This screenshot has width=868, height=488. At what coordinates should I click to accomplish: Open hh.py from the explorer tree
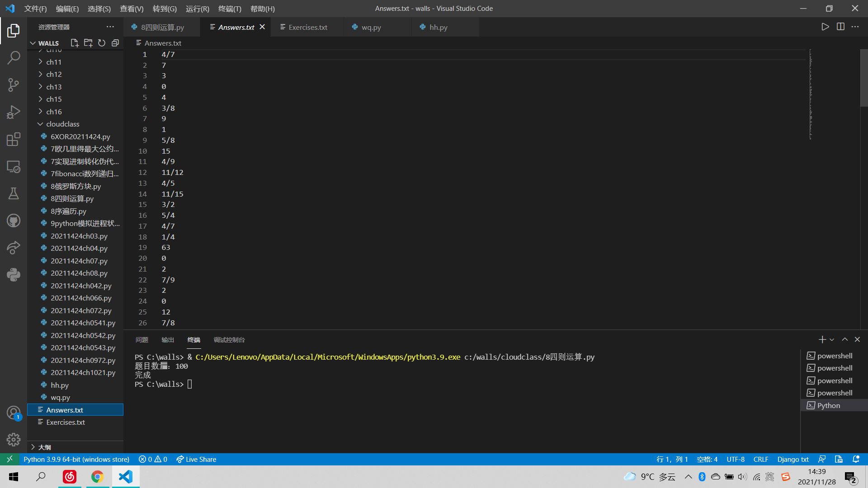[60, 385]
